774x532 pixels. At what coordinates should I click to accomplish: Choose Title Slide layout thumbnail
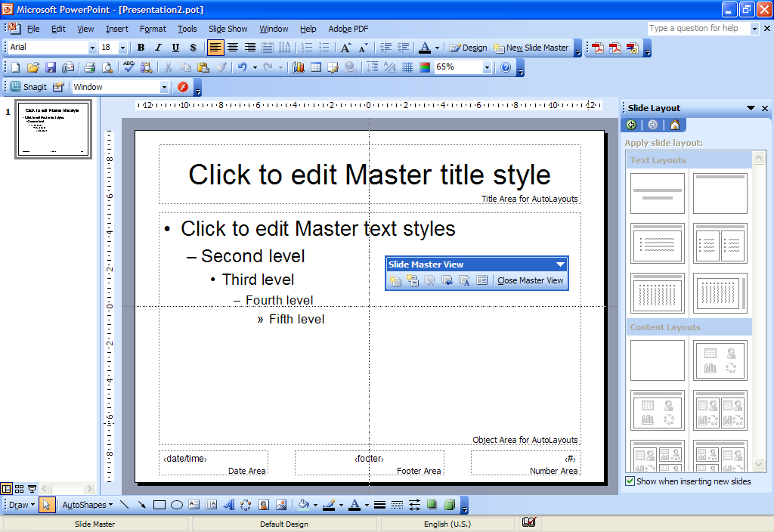[658, 193]
